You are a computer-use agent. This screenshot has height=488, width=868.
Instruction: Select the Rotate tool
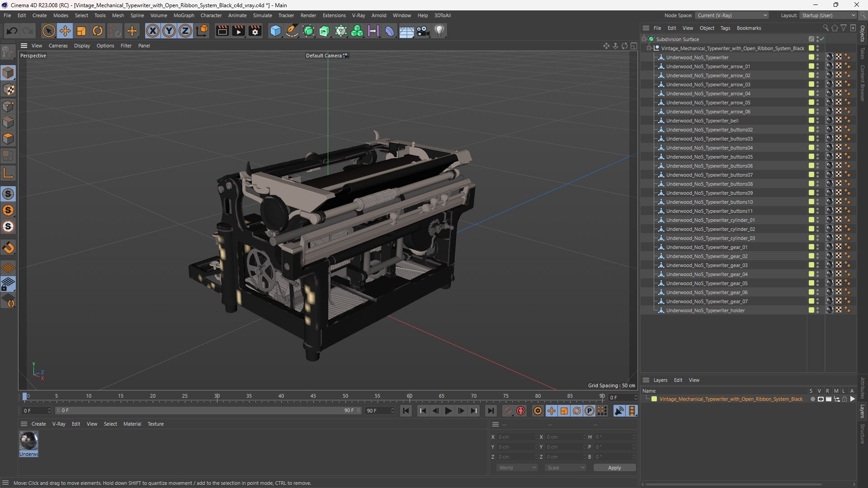(98, 31)
